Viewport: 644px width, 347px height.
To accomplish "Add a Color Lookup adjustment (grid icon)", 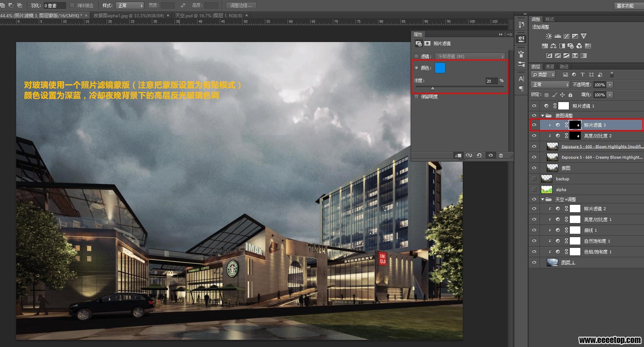I will click(x=588, y=46).
